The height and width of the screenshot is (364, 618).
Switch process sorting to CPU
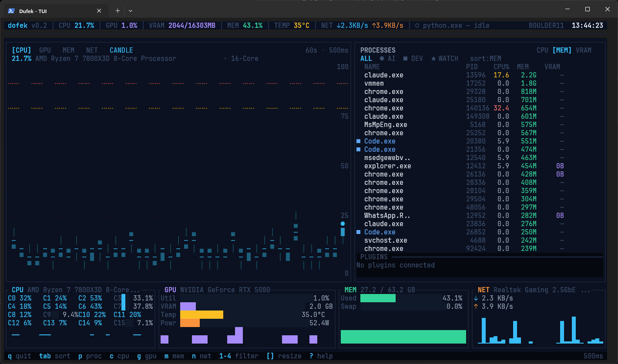[x=542, y=50]
